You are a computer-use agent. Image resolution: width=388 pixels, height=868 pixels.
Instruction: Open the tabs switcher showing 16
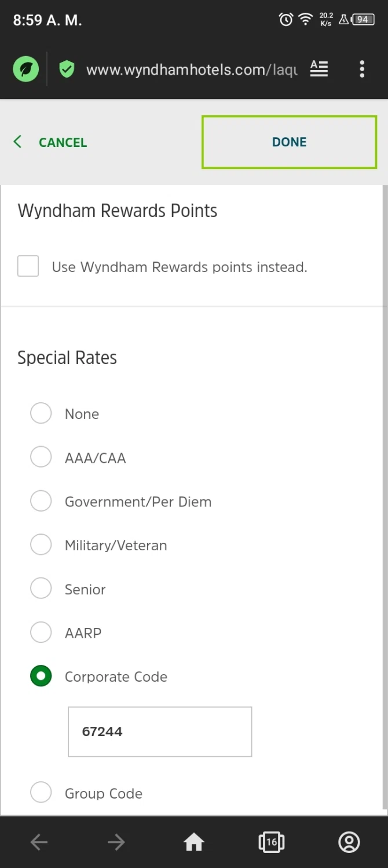tap(271, 842)
